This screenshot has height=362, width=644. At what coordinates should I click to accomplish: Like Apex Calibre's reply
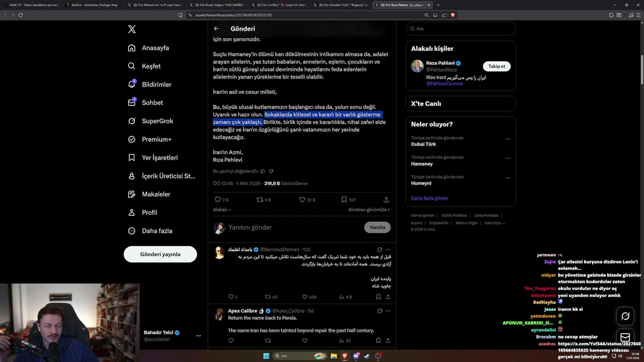(304, 340)
